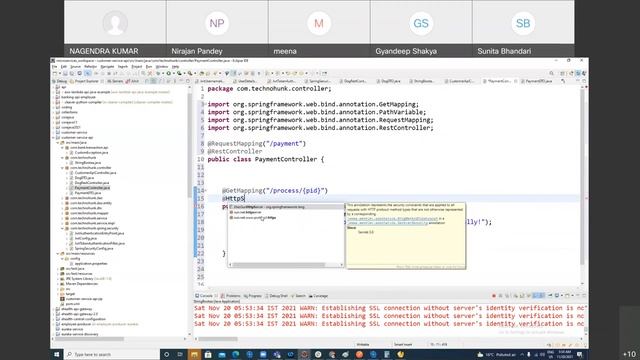640x360 pixels.
Task: Open Microsoft Store from the taskbar
Action: pyautogui.click(x=208, y=354)
